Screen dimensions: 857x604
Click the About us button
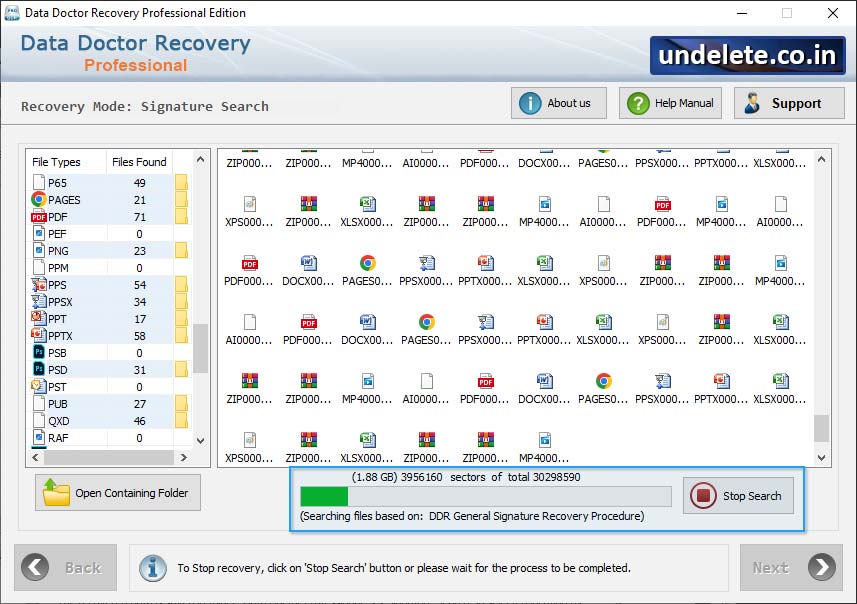coord(558,102)
